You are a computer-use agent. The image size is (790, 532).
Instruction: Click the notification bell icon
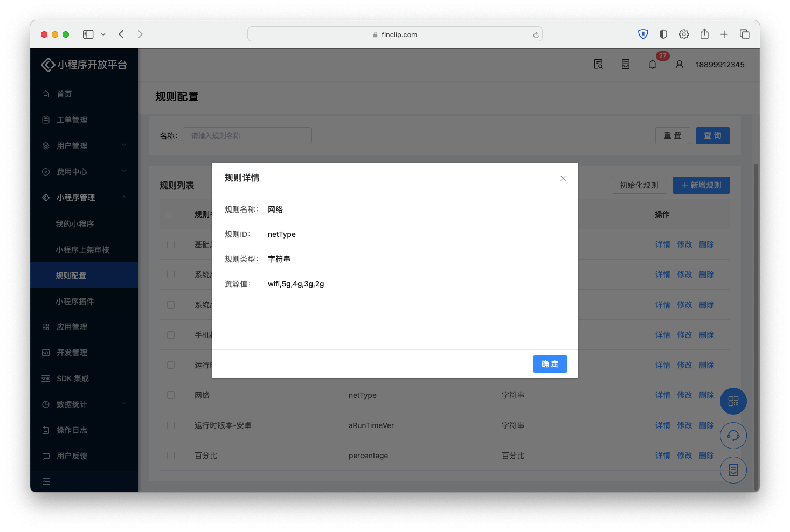click(x=652, y=65)
